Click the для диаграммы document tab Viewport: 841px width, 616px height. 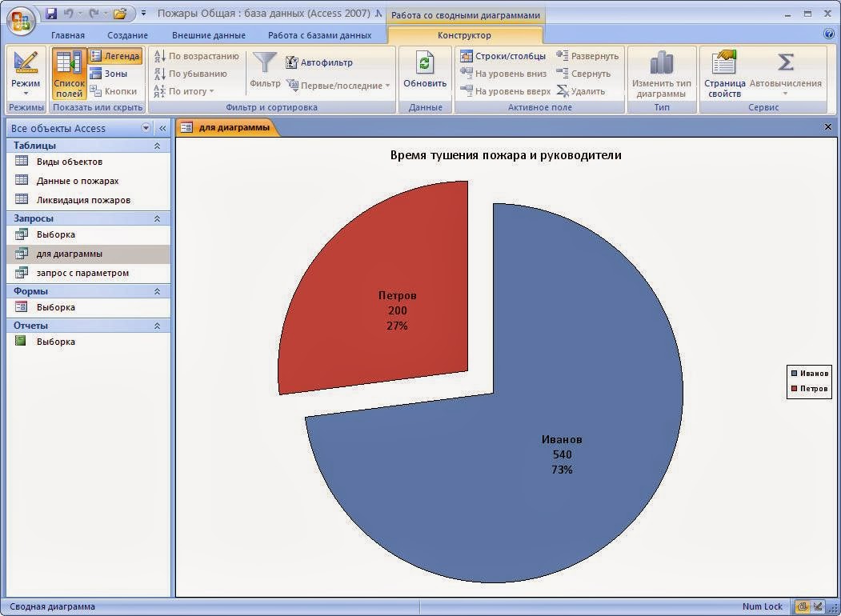click(x=227, y=127)
